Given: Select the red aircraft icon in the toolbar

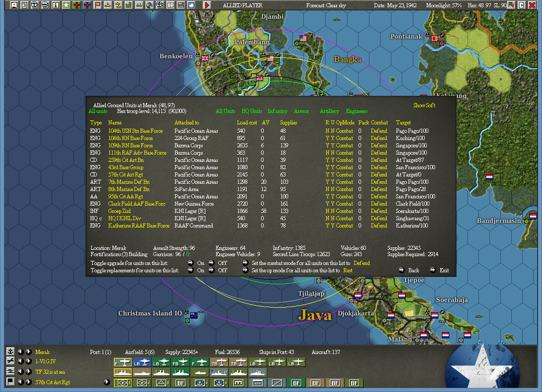Looking at the screenshot, I should coord(77,5).
